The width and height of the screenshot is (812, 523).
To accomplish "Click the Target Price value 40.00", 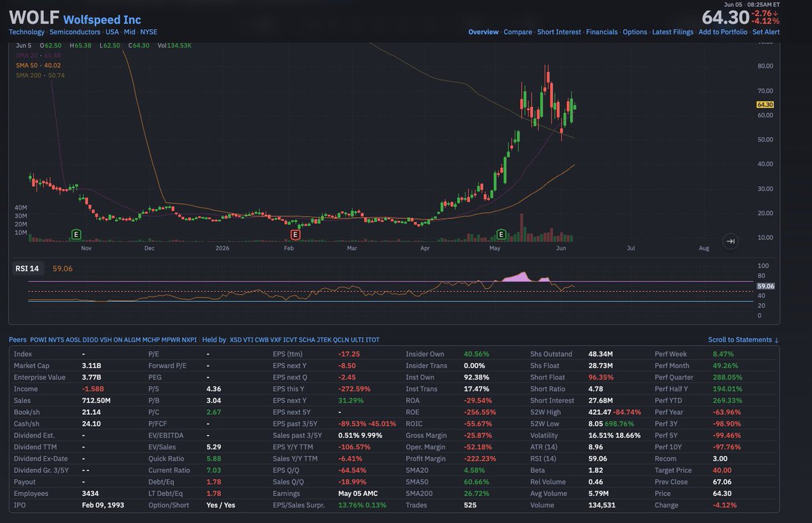I will click(x=722, y=470).
